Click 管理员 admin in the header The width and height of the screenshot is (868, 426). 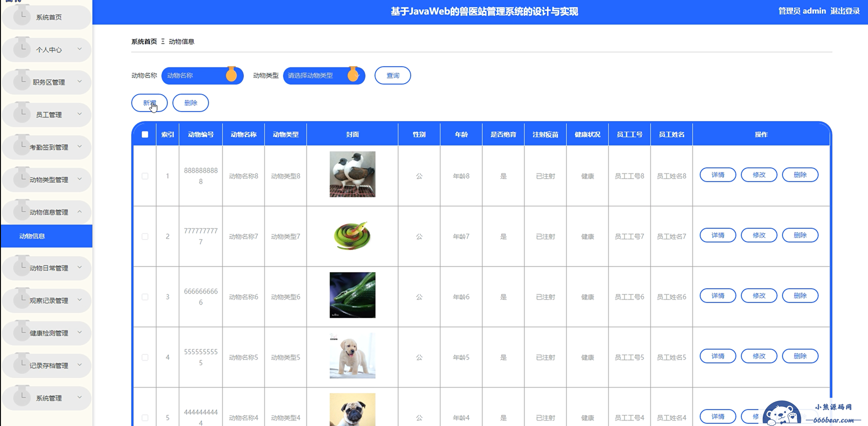[802, 11]
